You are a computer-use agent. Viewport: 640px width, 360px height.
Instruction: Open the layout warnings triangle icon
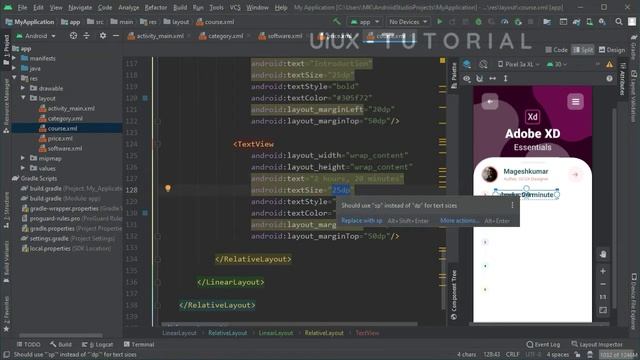point(609,64)
